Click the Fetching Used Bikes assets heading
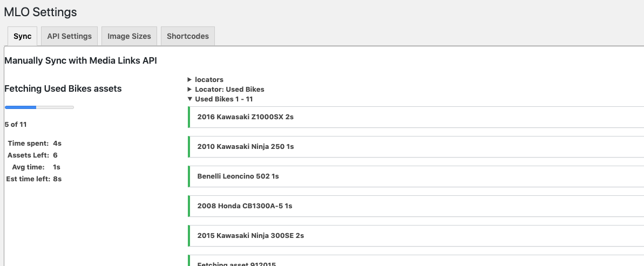Screen dimensions: 644x266 click(63, 88)
